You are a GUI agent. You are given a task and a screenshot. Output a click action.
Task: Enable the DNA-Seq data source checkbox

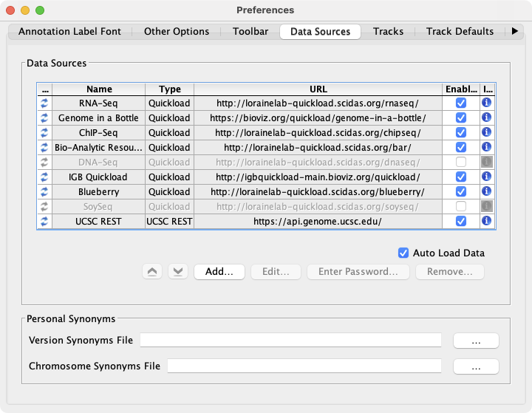[461, 162]
